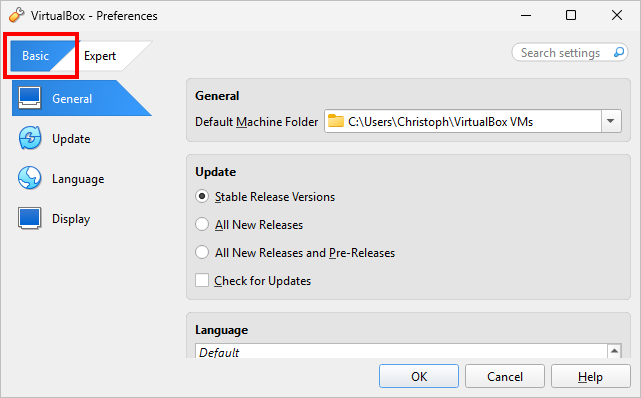Image resolution: width=641 pixels, height=398 pixels.
Task: Click the VirtualBox wrench title bar icon
Action: (x=16, y=15)
